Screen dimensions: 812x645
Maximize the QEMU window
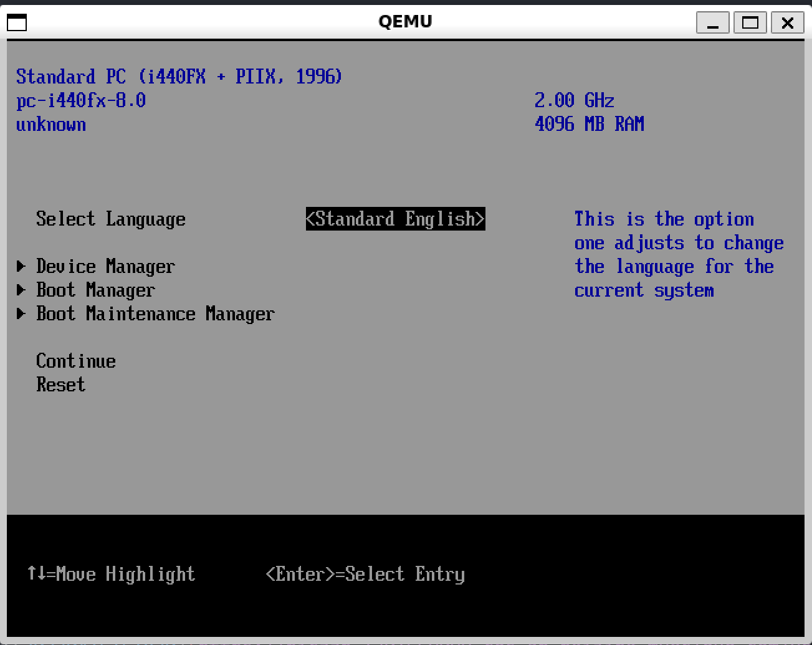(x=750, y=23)
